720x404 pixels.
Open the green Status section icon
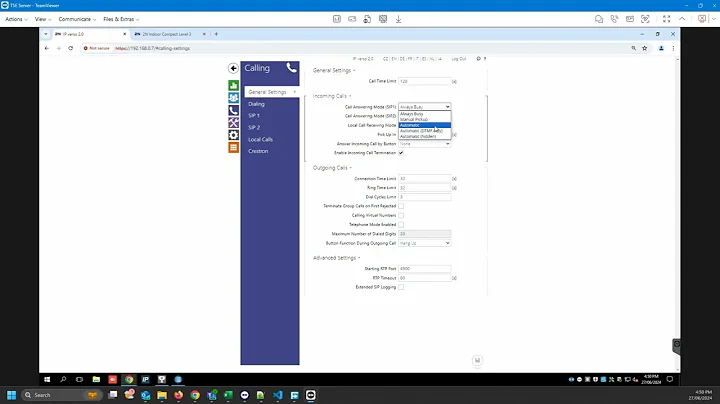tap(233, 85)
